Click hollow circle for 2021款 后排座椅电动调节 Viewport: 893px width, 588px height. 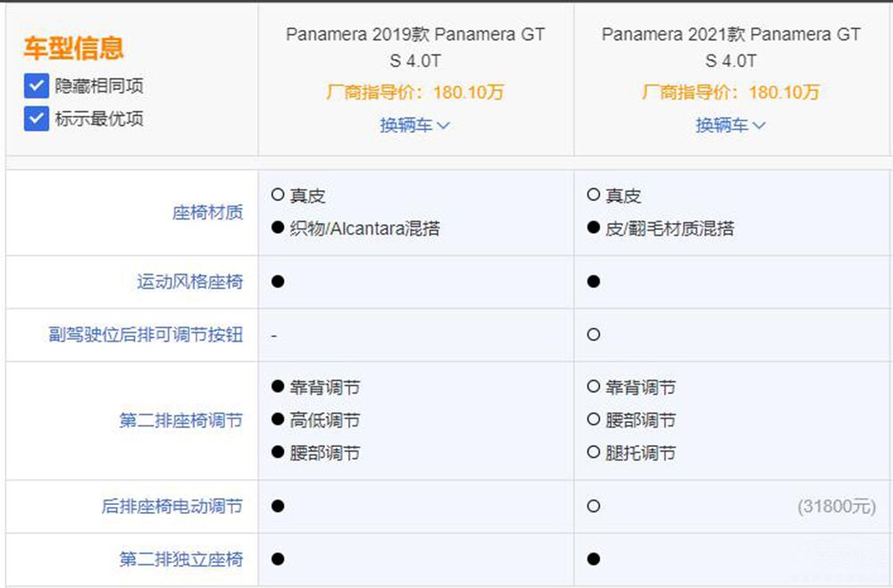[x=594, y=506]
